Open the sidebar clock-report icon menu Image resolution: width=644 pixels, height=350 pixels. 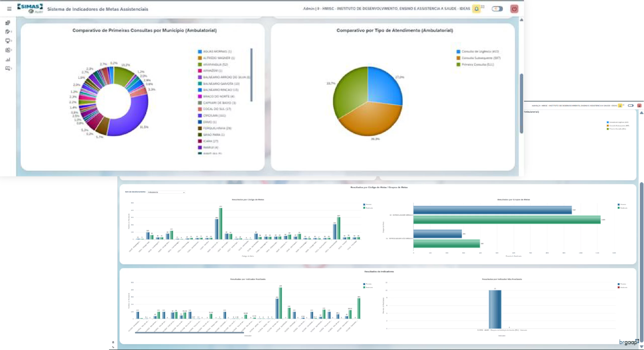tap(8, 50)
